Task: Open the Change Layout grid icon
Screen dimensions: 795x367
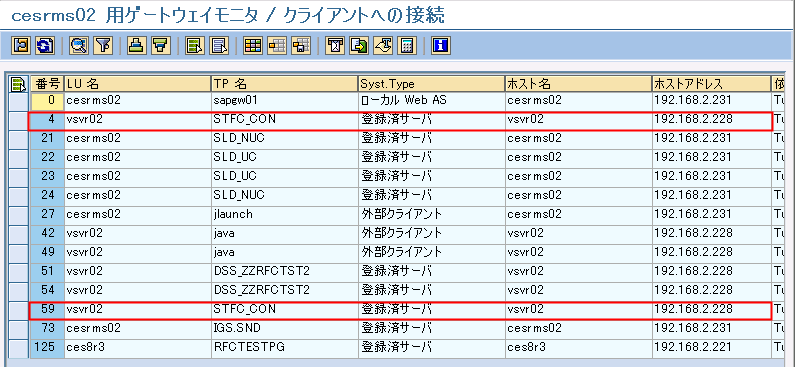Action: tap(252, 46)
